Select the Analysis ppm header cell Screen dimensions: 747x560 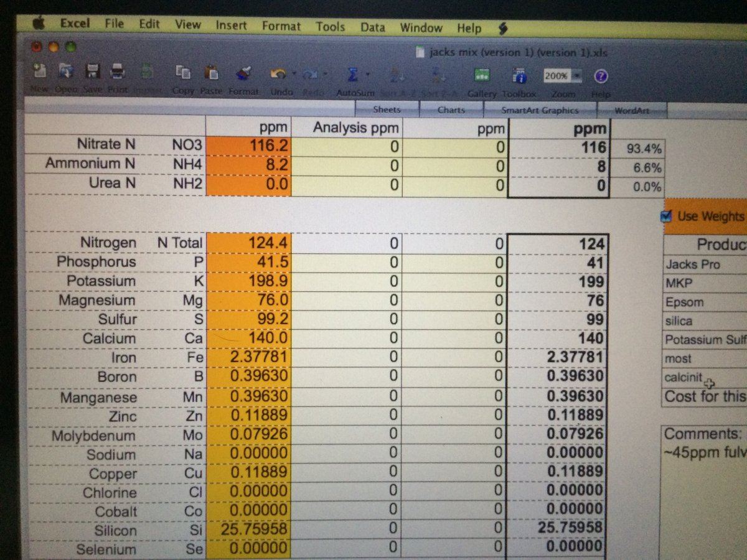point(347,128)
